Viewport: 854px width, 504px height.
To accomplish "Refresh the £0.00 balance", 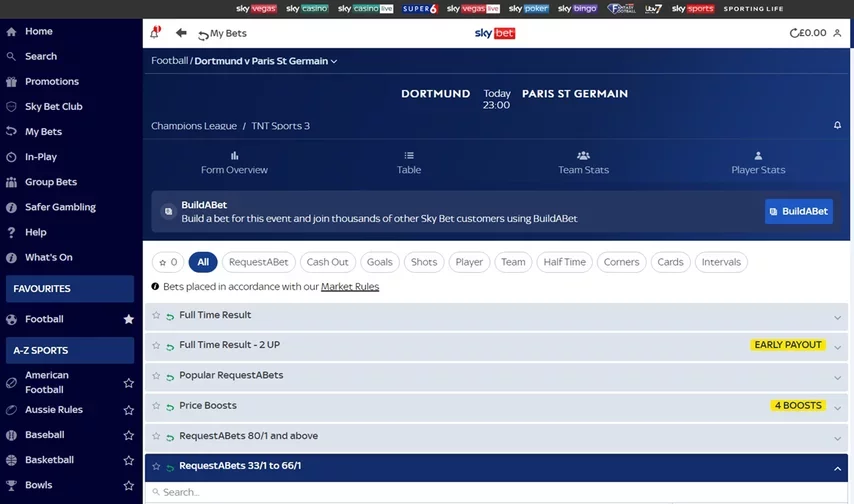I will click(794, 33).
